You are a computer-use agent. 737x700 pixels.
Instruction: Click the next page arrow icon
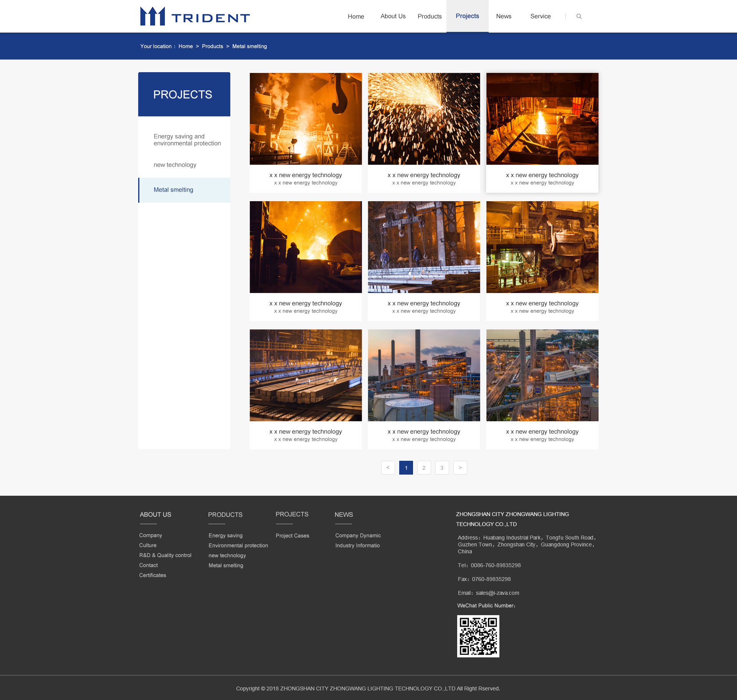tap(460, 468)
